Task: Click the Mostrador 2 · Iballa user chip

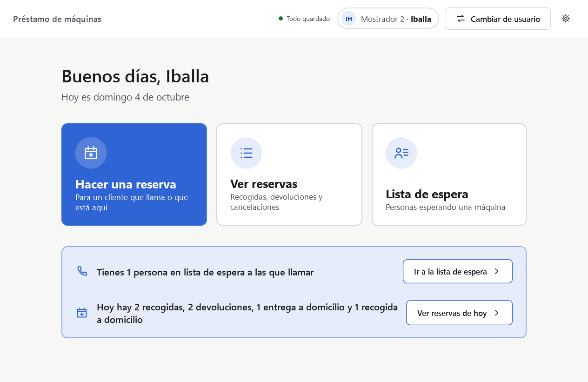Action: click(x=388, y=19)
